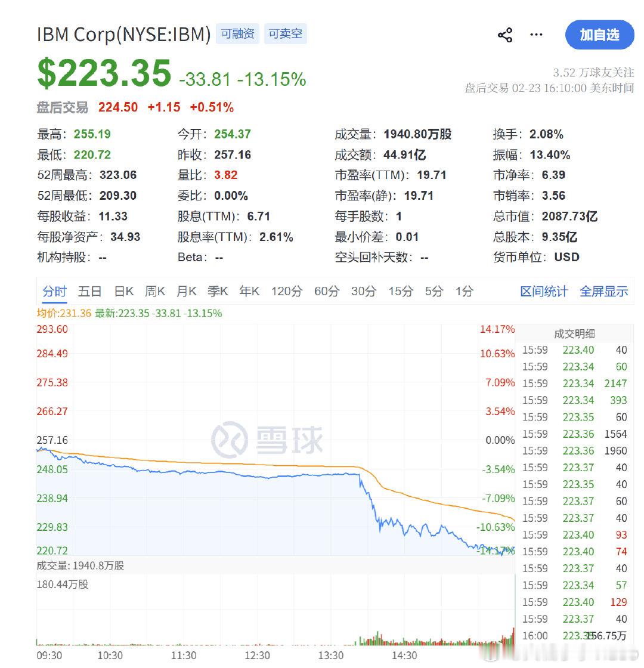644x668 pixels.
Task: Select the 周K weekly chart tab
Action: [155, 292]
